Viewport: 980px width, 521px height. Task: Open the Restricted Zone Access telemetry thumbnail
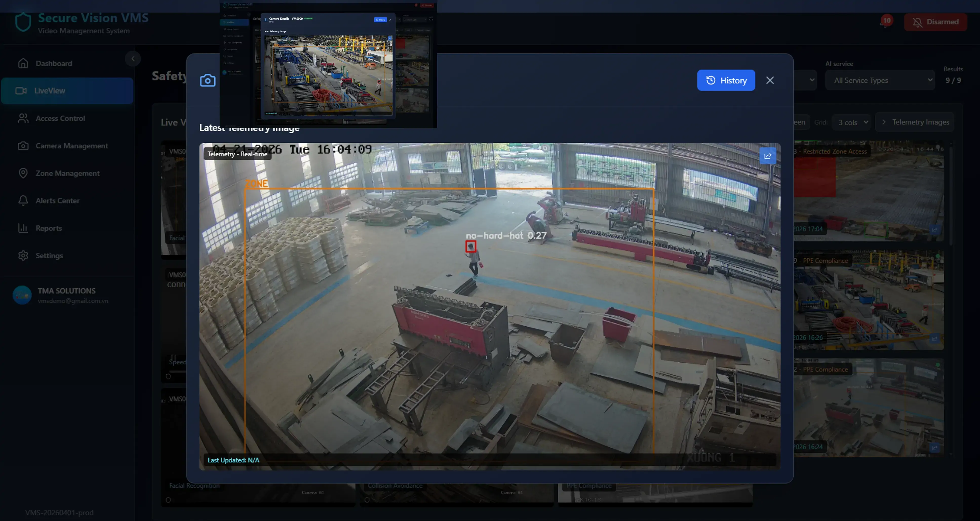click(869, 191)
